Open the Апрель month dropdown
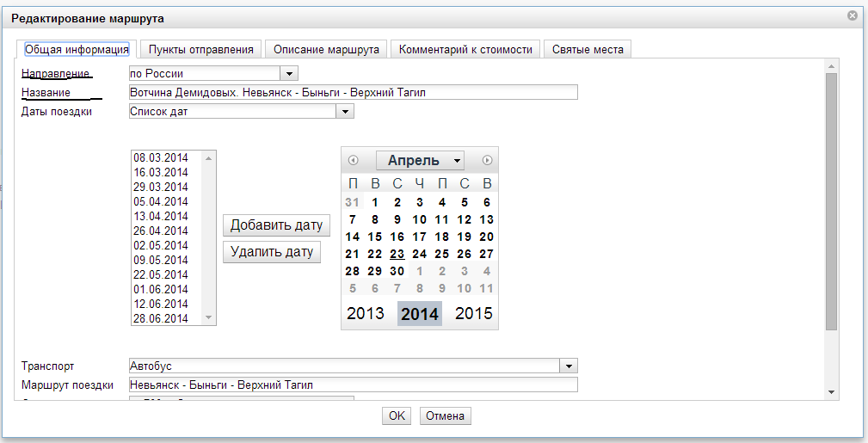The height and width of the screenshot is (443, 868). [x=420, y=160]
